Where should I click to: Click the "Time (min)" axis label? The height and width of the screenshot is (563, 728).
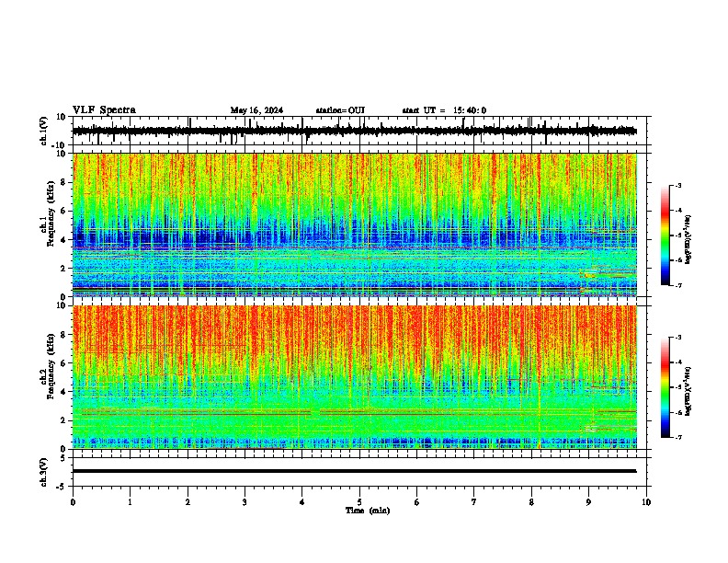(368, 511)
